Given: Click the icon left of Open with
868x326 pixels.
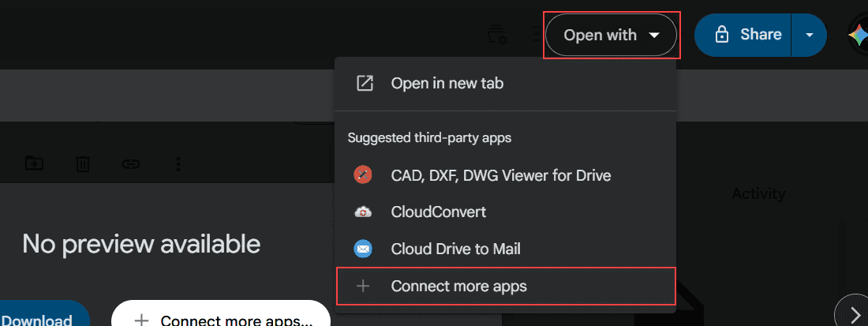Looking at the screenshot, I should click(496, 35).
